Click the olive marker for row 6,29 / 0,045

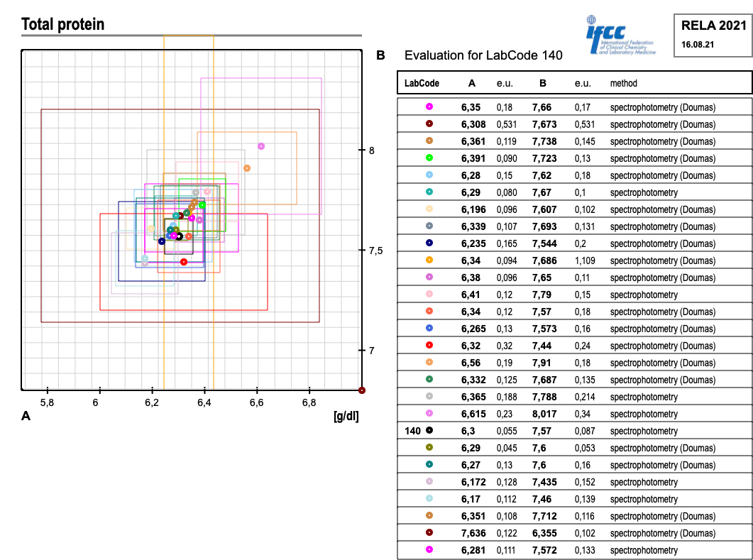point(429,448)
